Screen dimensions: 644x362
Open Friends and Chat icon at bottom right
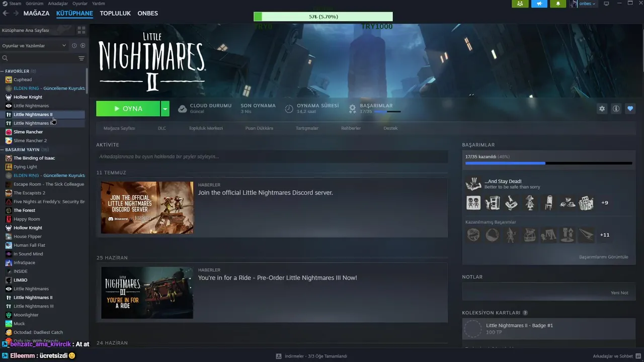point(638,356)
